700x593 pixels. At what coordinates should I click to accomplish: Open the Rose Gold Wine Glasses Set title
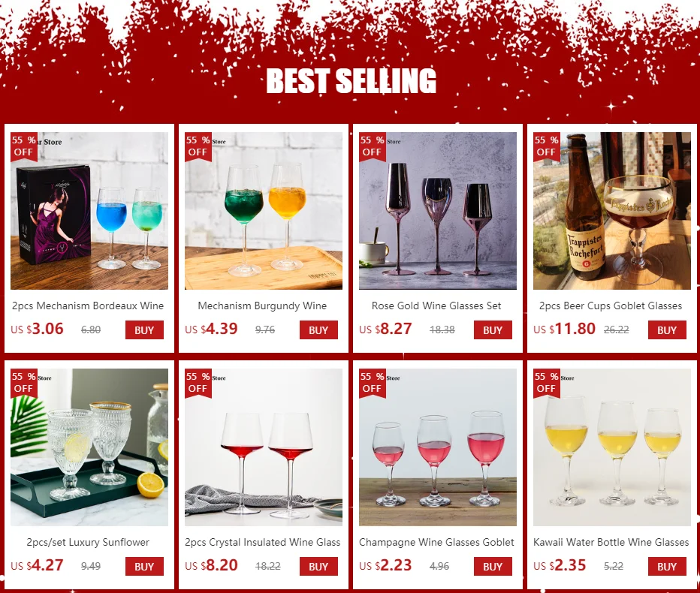coord(436,306)
